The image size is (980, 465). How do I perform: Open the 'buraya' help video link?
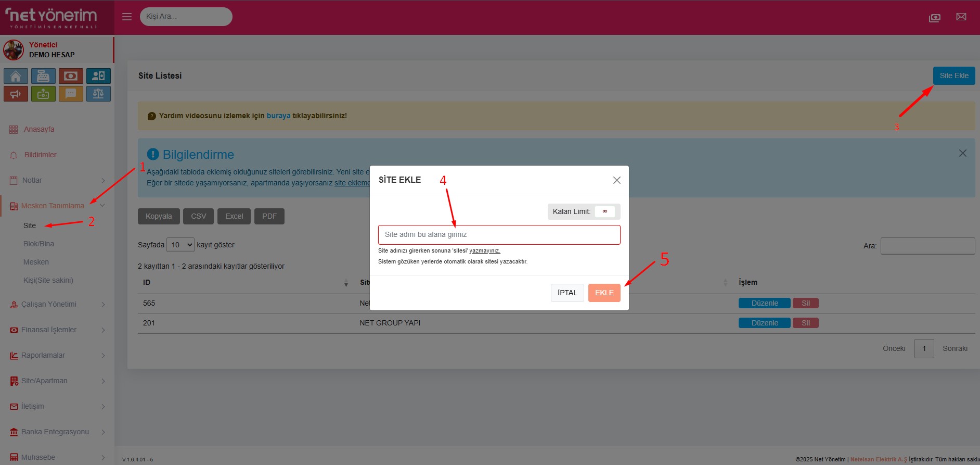click(278, 116)
